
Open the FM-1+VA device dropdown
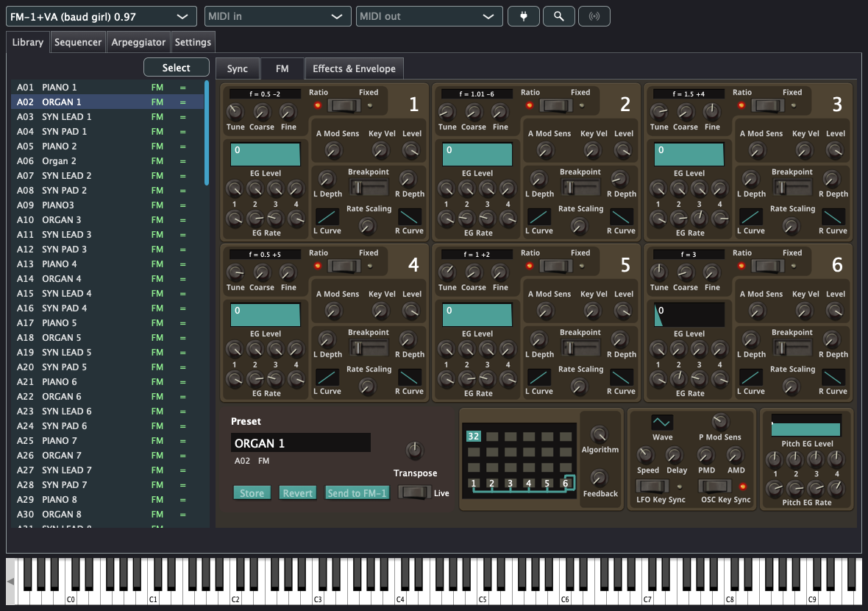[x=102, y=17]
